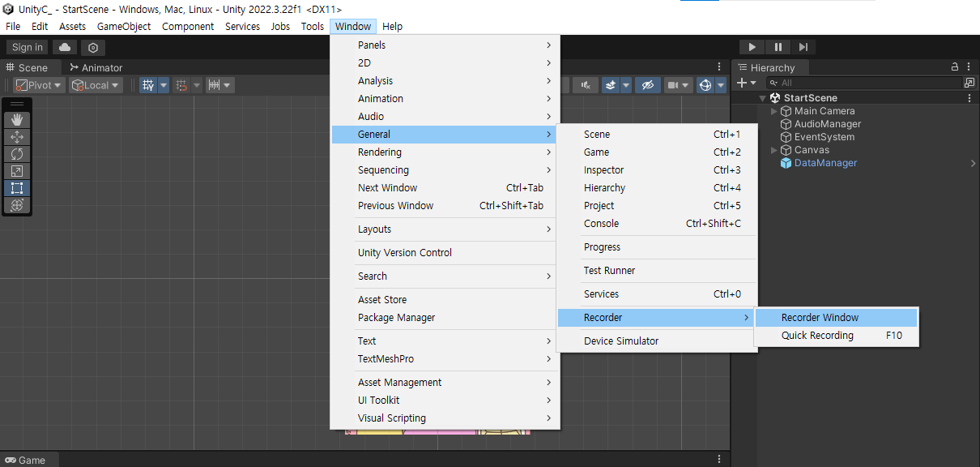
Task: Open the Layouts submenu
Action: tap(444, 229)
